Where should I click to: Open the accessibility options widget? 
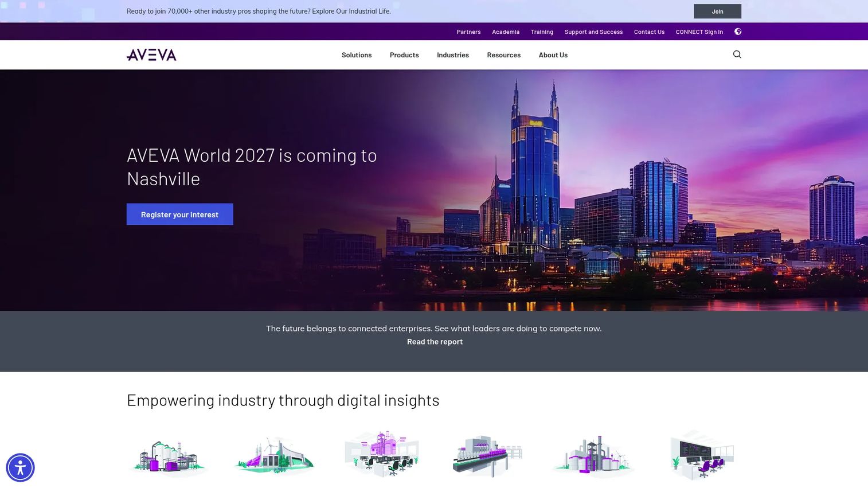pos(21,468)
